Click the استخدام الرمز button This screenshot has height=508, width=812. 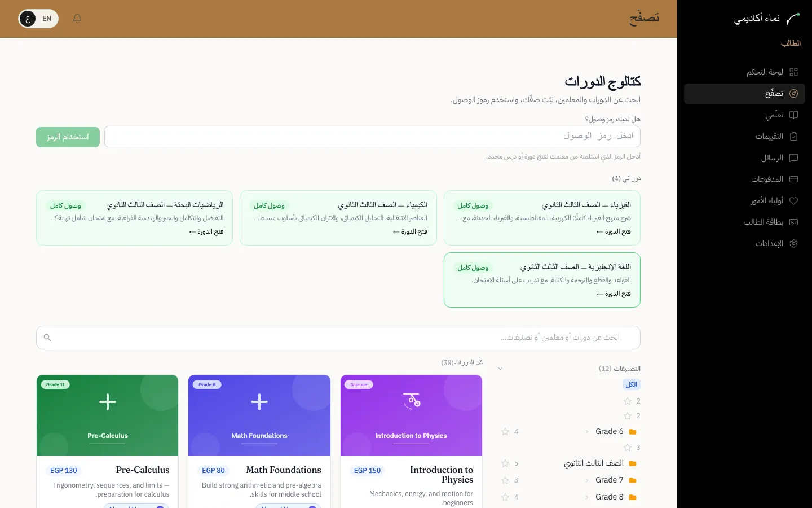tap(68, 137)
